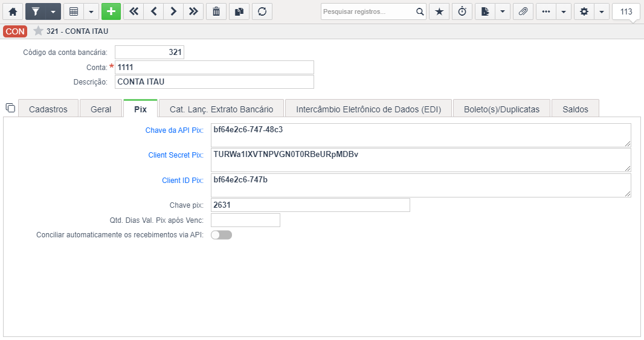Go to the home screen icon

[13, 11]
